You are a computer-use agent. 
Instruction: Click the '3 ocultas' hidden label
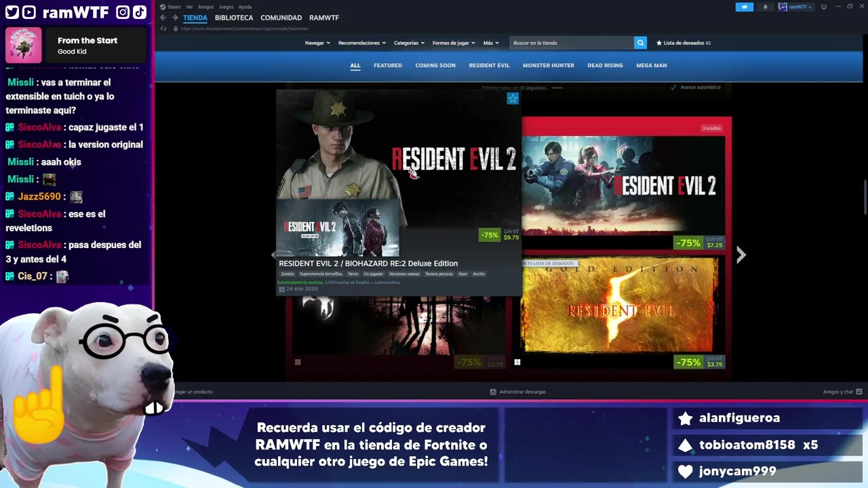click(711, 128)
